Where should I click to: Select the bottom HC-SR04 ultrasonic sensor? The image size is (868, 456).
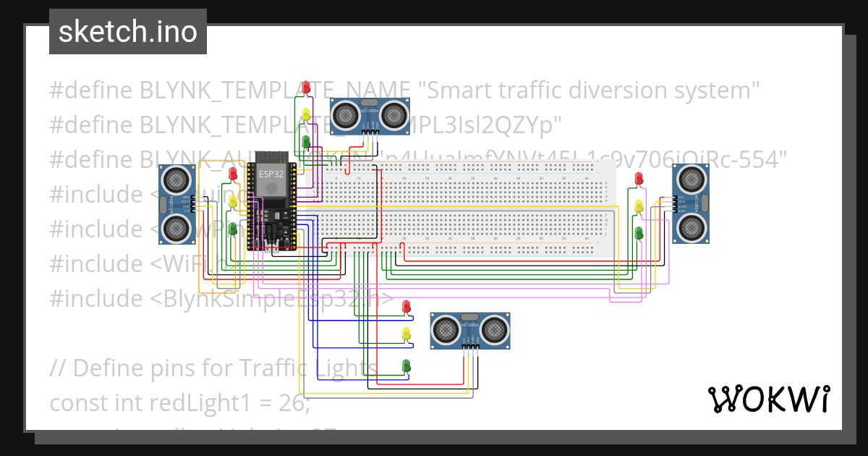[x=470, y=329]
